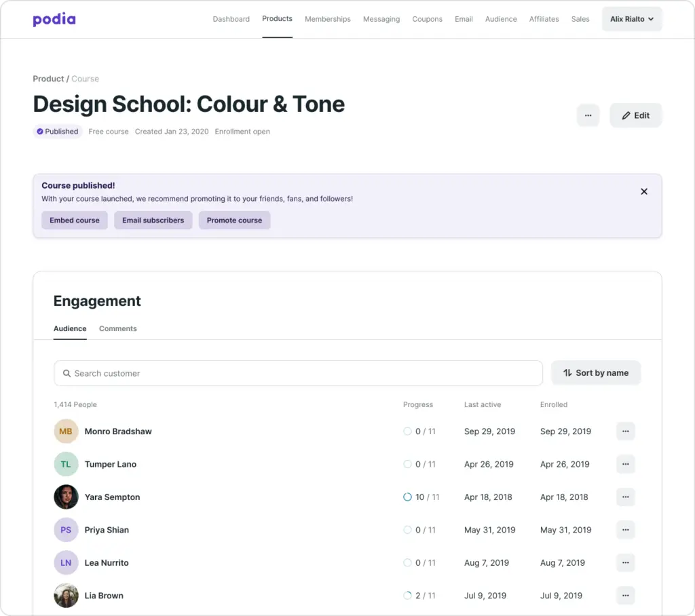Switch to the Comments tab

pyautogui.click(x=117, y=329)
